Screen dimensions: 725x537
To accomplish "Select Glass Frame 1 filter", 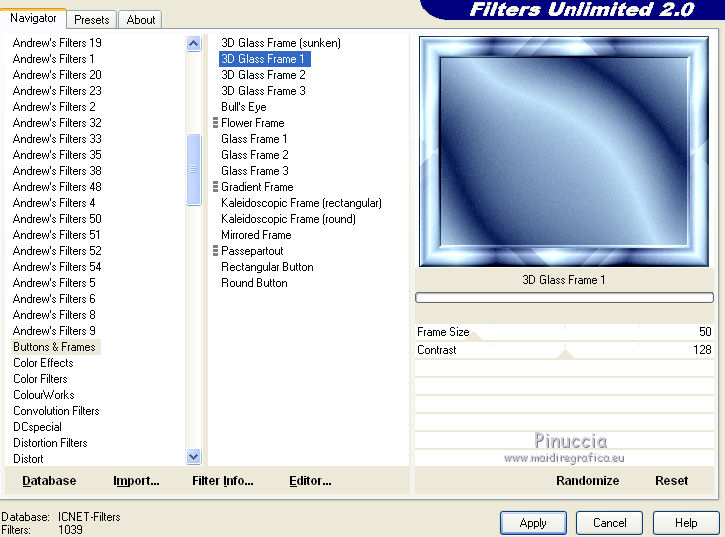I will point(254,139).
